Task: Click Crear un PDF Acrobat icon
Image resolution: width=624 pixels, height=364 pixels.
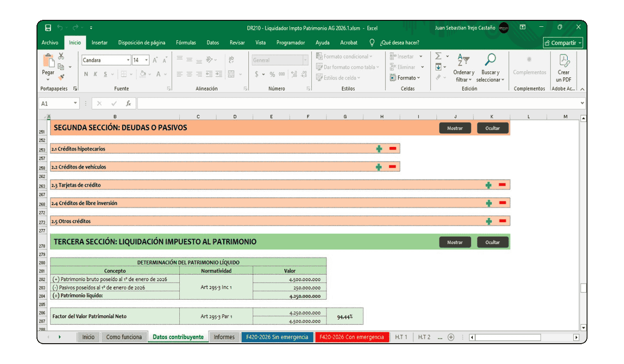Action: 563,67
